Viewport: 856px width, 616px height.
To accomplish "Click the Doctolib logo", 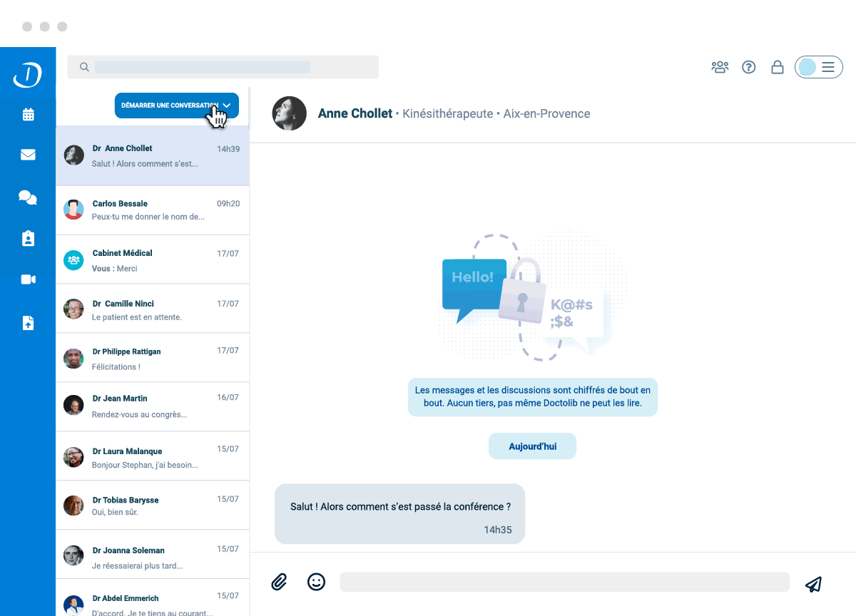I will tap(28, 73).
